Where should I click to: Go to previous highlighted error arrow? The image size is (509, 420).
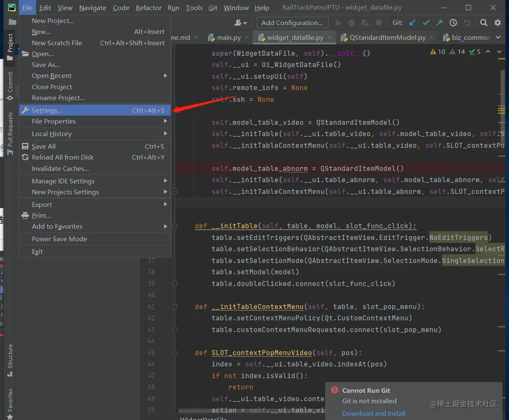point(488,52)
